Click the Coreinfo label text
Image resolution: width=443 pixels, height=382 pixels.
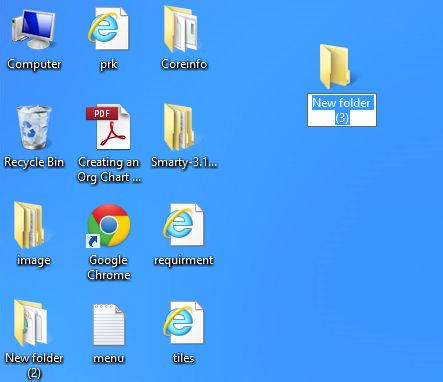tap(184, 64)
